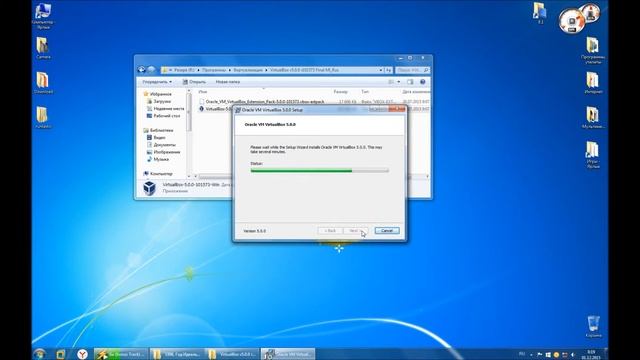
Task: Select Избранное (Favorites) in navigation pane
Action: (x=158, y=94)
